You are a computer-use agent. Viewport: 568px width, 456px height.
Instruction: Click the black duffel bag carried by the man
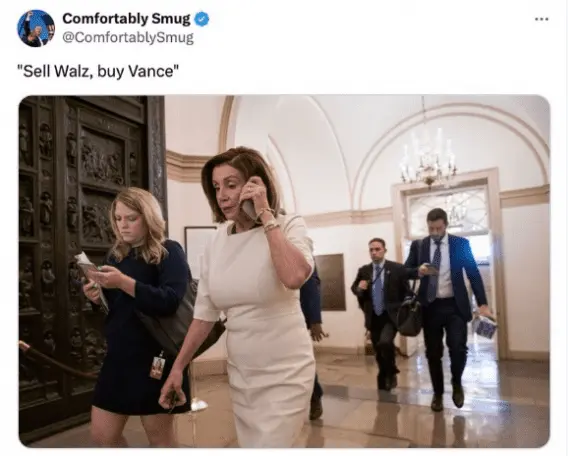[410, 316]
